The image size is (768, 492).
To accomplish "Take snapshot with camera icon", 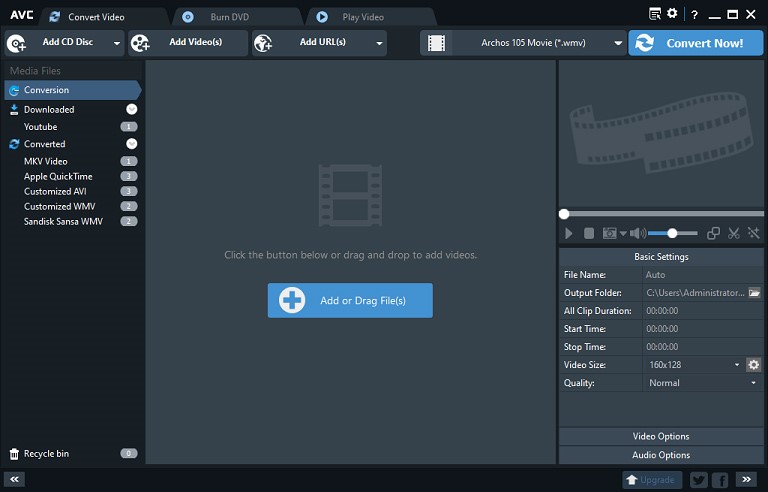I will point(609,233).
